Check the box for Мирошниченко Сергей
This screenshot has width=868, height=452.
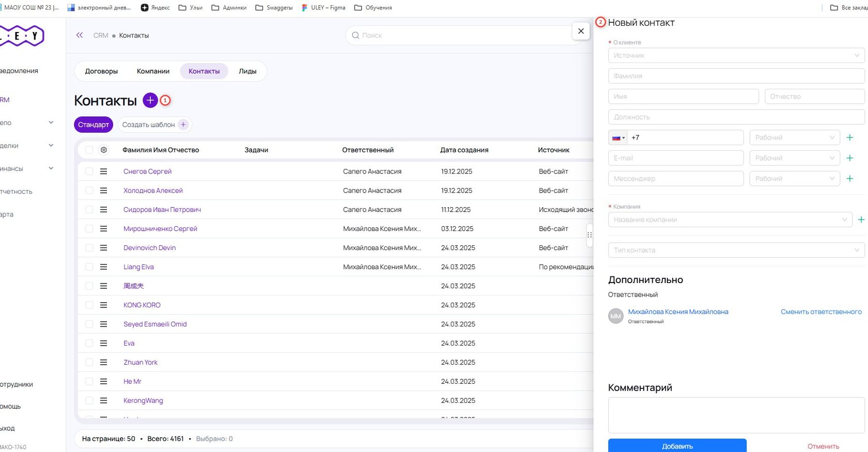(x=89, y=229)
